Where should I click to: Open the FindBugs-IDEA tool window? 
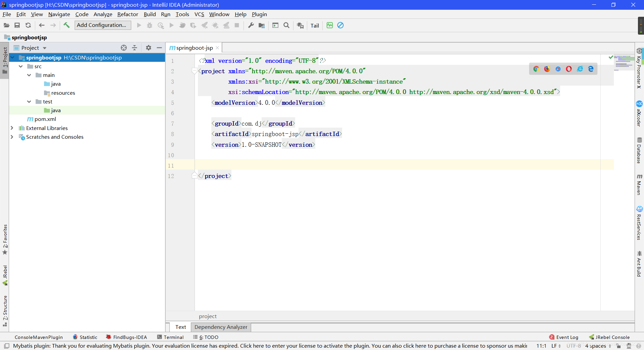pyautogui.click(x=126, y=337)
